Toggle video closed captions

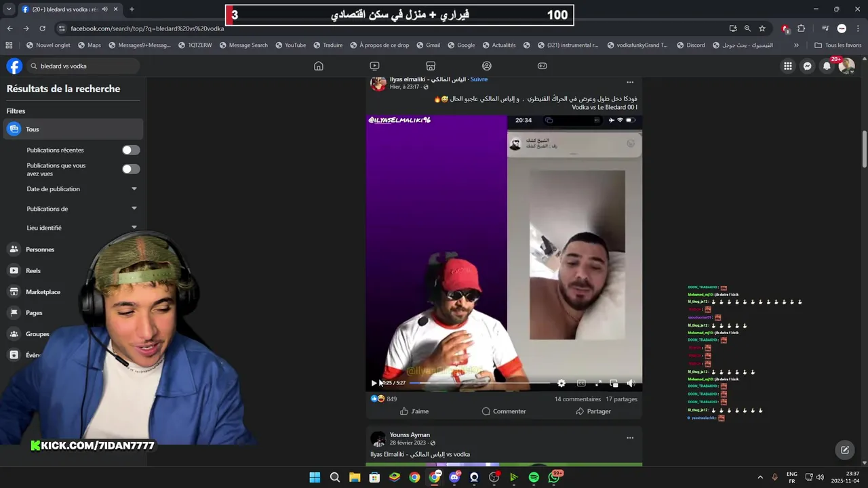[581, 383]
